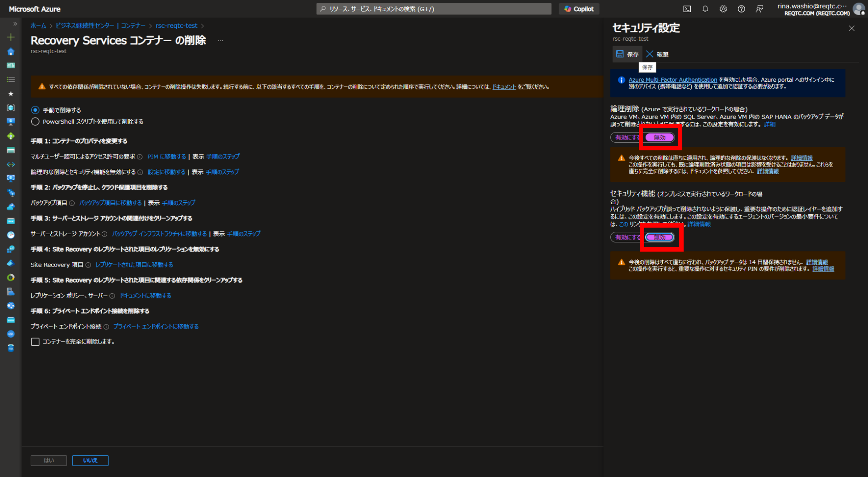This screenshot has height=477, width=868.
Task: Open Cost Management green ring icon in sidebar
Action: point(11,277)
